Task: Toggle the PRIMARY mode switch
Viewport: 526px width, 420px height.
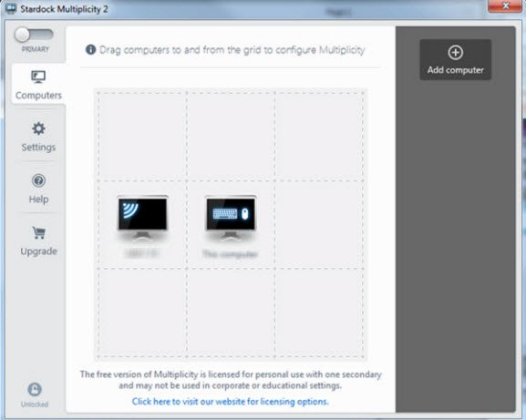Action: 34,35
